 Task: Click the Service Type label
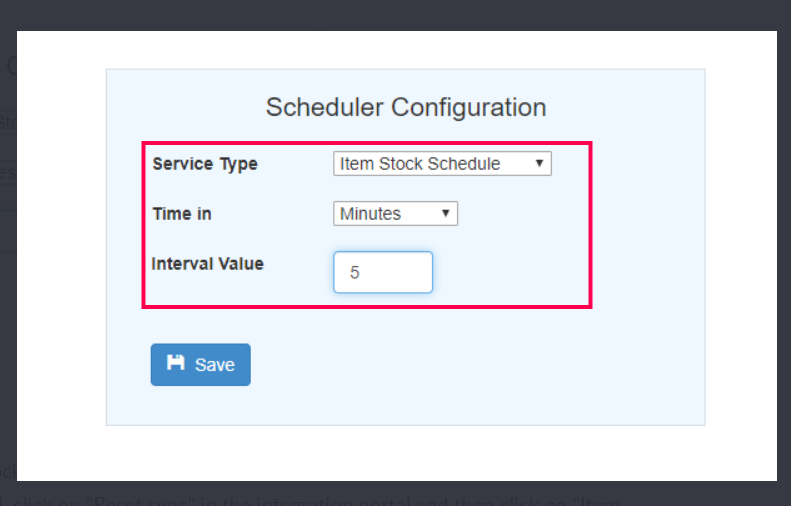[205, 164]
